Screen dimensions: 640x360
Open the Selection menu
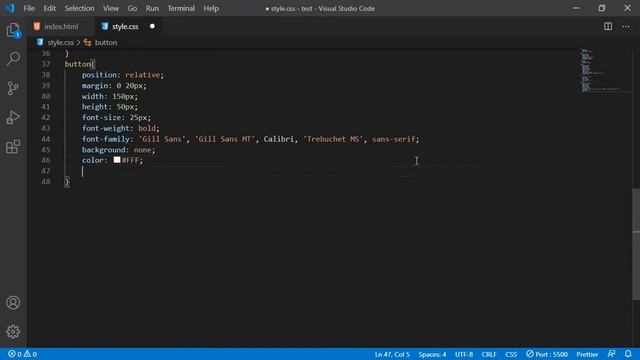(79, 8)
